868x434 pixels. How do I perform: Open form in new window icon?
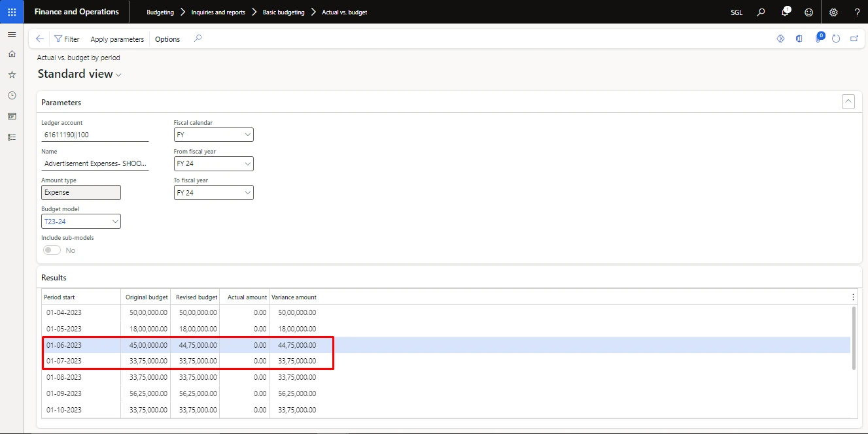(x=854, y=39)
